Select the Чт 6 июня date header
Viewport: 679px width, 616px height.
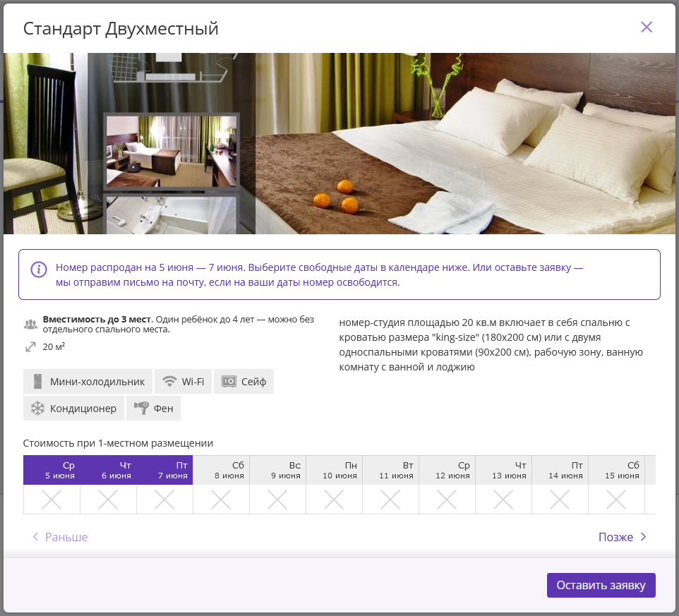pos(108,470)
